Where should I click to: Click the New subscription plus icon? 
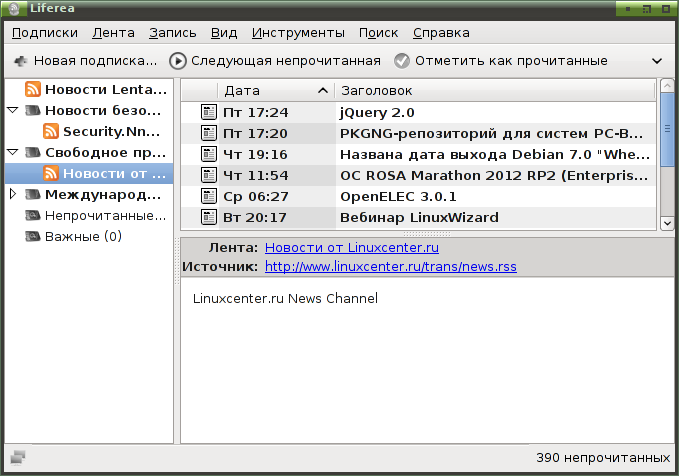click(x=20, y=61)
